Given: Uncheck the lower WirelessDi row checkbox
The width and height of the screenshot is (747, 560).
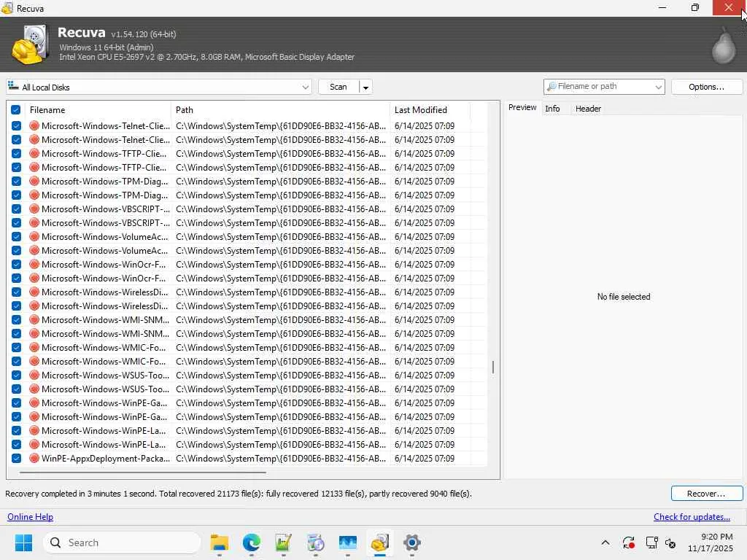Looking at the screenshot, I should pyautogui.click(x=16, y=306).
